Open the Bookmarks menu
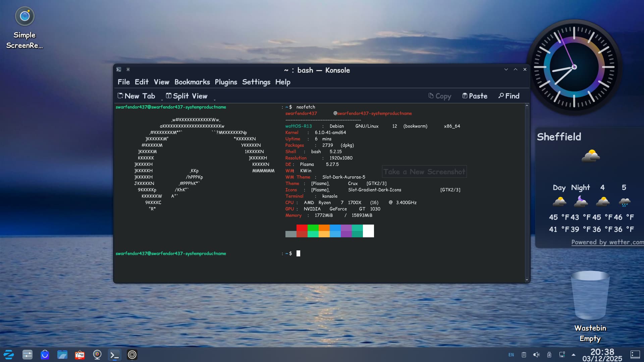Screen dimensions: 644x362 click(192, 82)
